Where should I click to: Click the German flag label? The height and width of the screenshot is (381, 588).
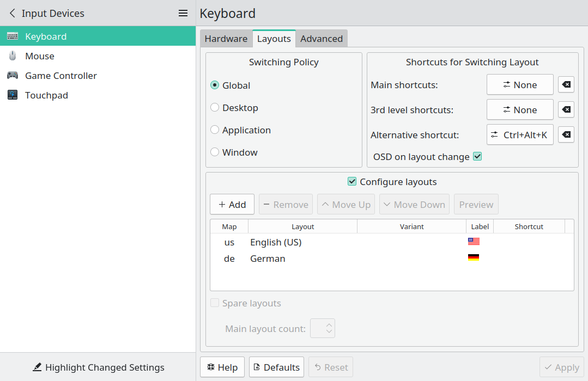click(x=474, y=257)
